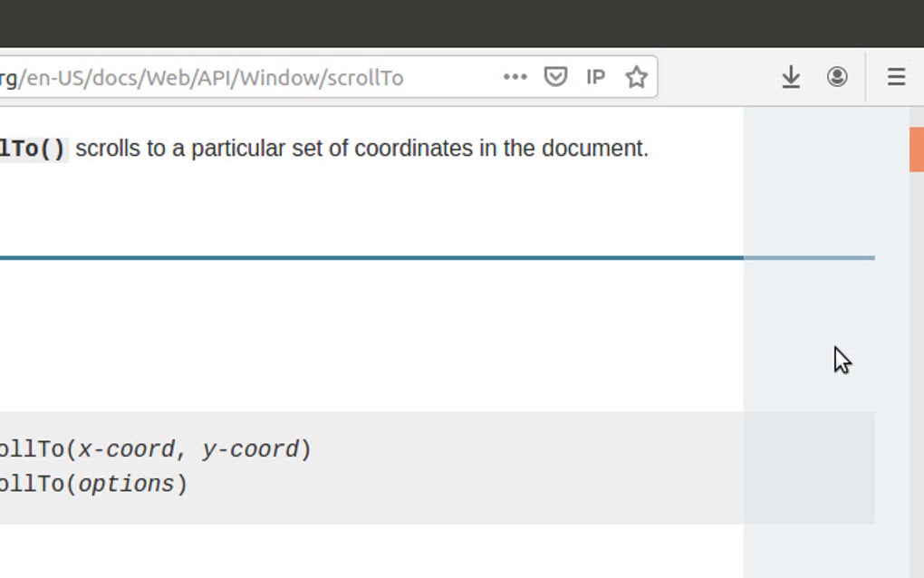The height and width of the screenshot is (578, 924).
Task: Click the "x-coord" parameter in the code block
Action: [x=126, y=449]
